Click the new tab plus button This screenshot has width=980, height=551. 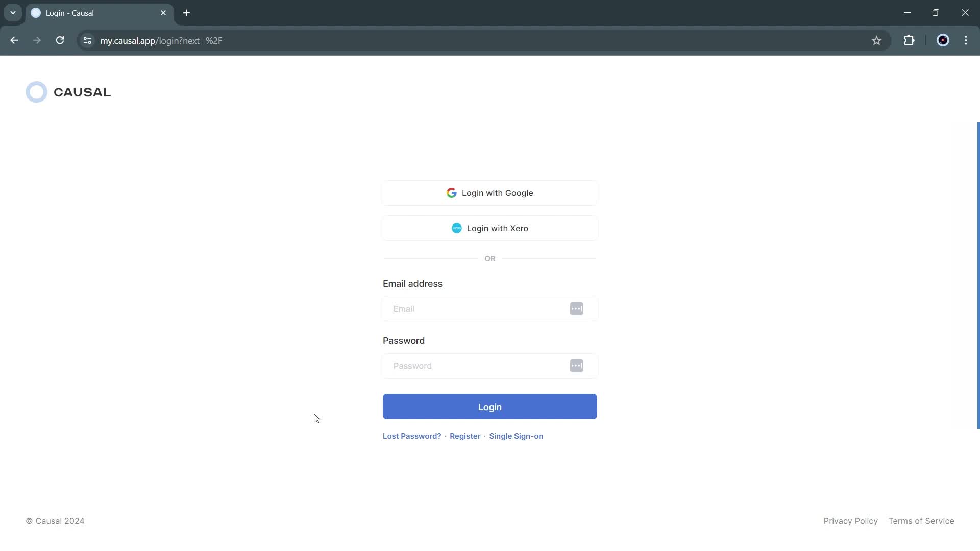pos(187,13)
